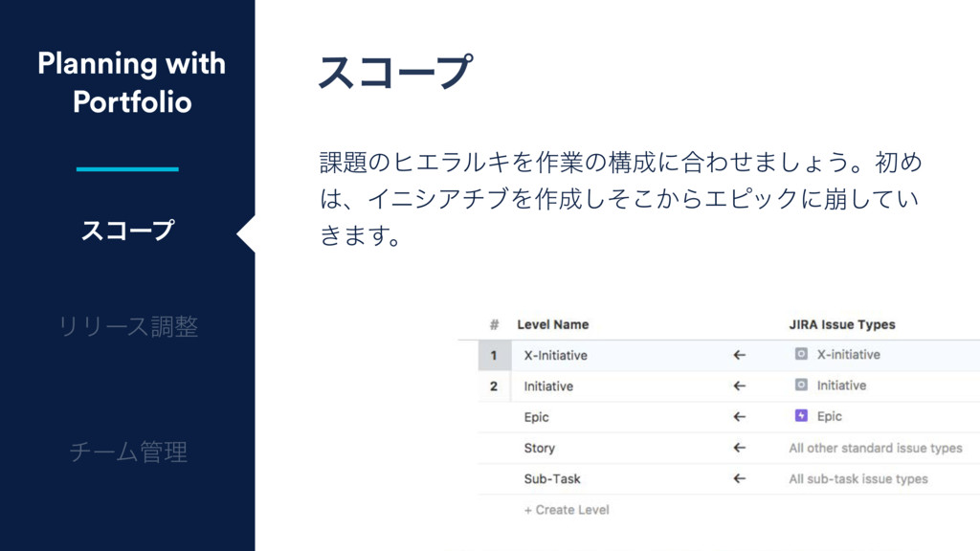The height and width of the screenshot is (551, 980).
Task: Click the Planning with Portfolio title
Action: [131, 82]
